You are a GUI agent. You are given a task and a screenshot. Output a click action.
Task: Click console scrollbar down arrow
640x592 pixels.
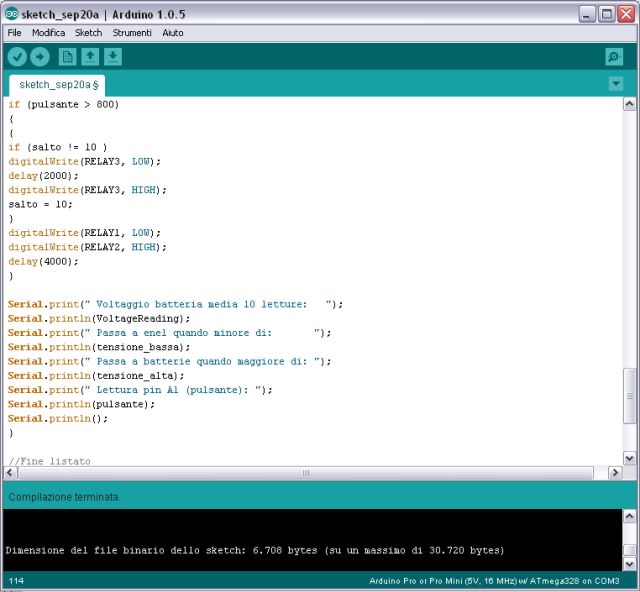[x=629, y=564]
